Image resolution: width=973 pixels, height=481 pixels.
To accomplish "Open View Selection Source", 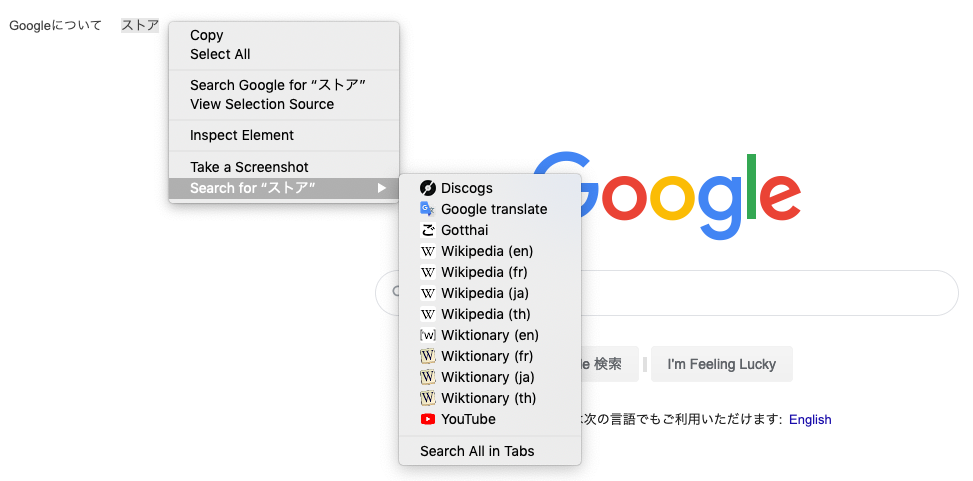I will click(262, 104).
